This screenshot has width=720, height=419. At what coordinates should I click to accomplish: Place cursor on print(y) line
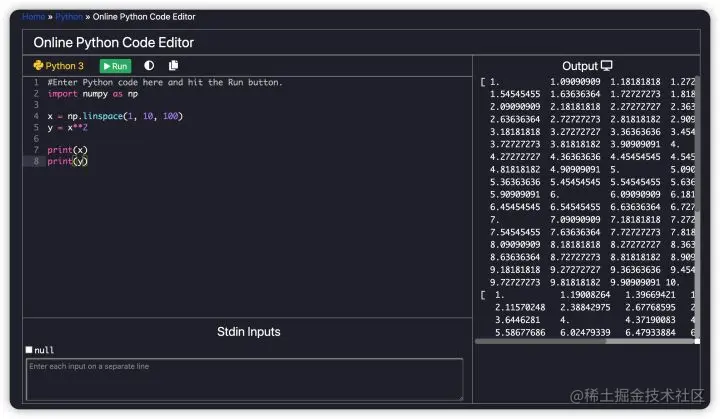(68, 161)
